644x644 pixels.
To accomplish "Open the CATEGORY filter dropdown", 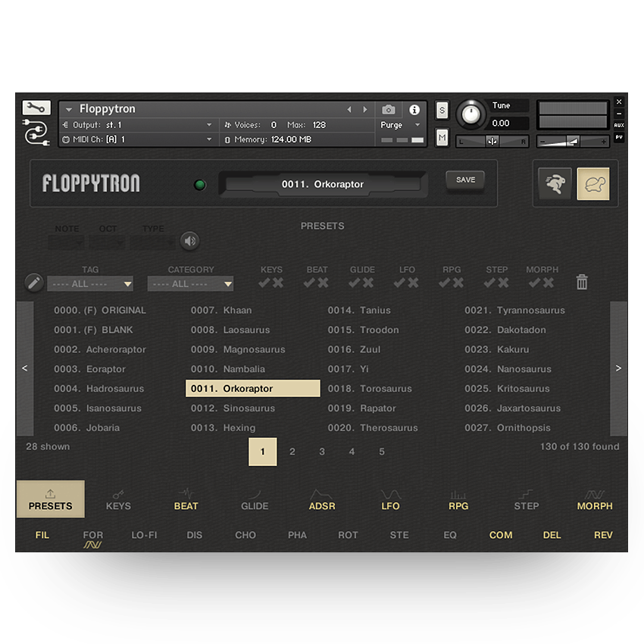I will [191, 284].
